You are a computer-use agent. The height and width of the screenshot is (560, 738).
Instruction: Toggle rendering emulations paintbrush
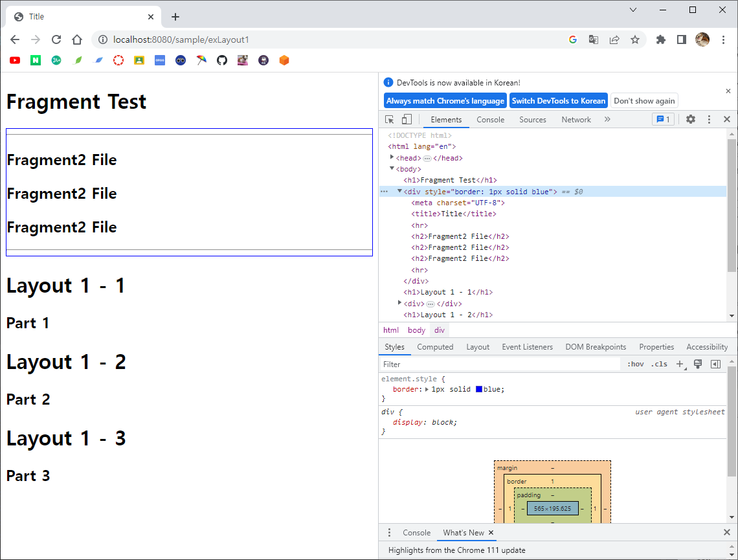click(x=698, y=364)
